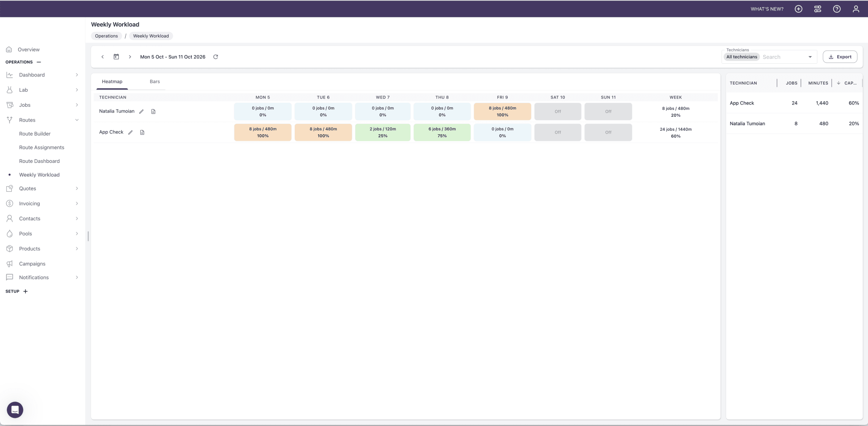Go to previous week arrow

coord(103,57)
